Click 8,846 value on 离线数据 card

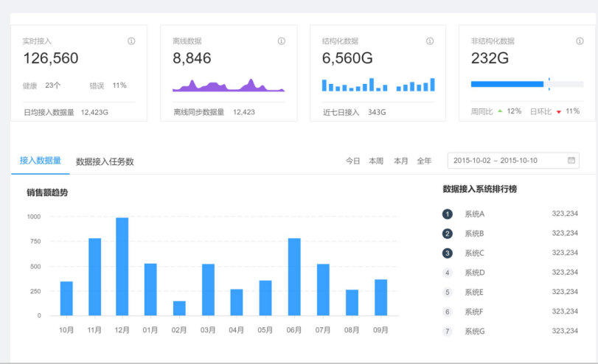[192, 58]
